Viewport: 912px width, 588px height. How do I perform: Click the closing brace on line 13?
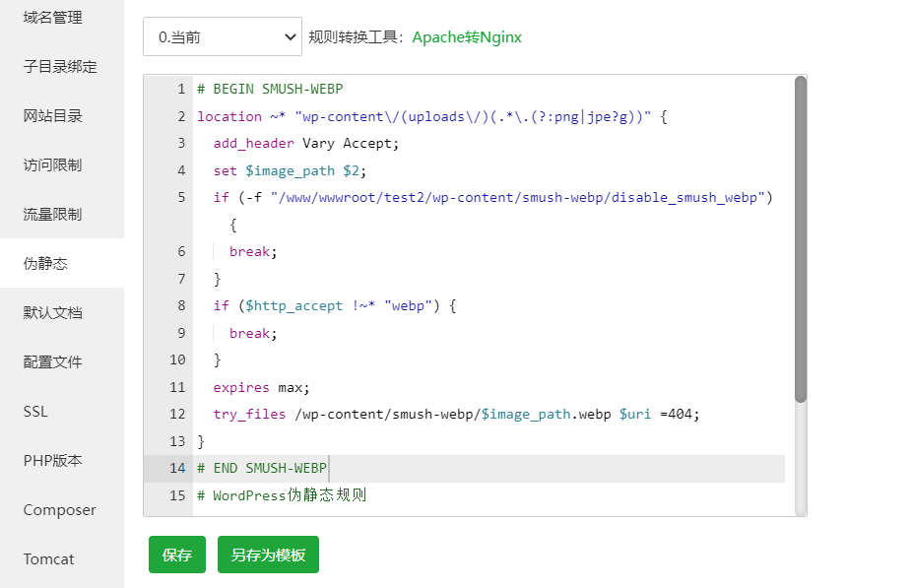[201, 441]
